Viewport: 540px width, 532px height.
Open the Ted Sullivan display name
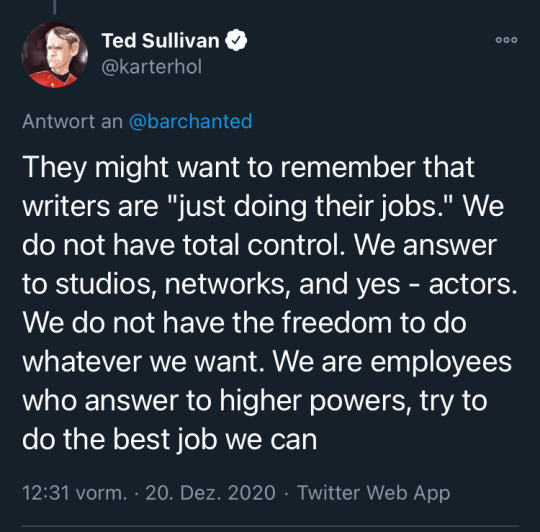point(160,41)
